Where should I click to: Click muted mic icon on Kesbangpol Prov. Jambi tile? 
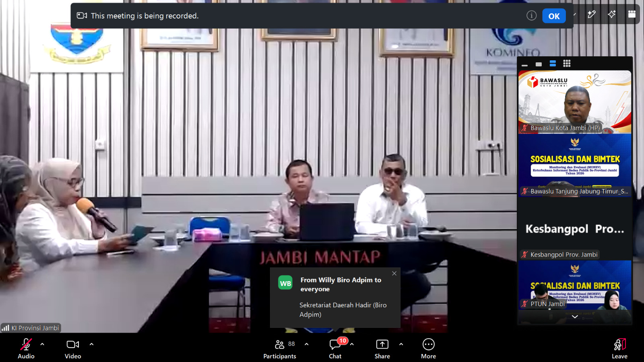point(525,255)
